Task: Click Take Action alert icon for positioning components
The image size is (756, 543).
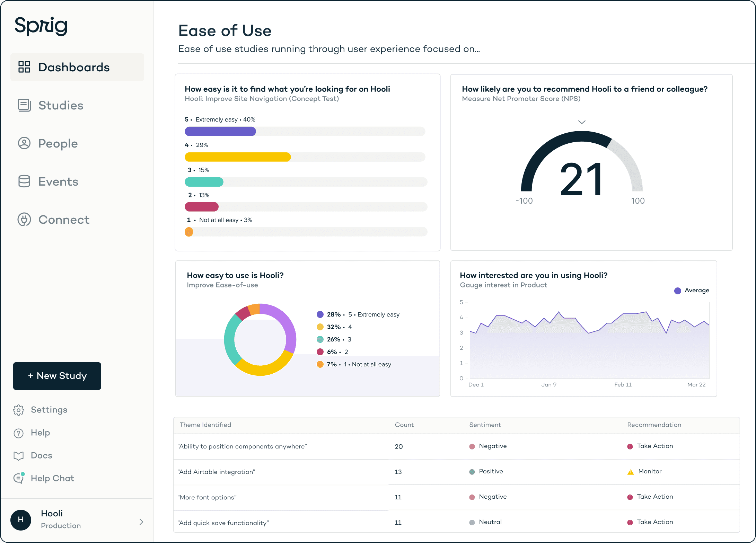Action: tap(630, 446)
